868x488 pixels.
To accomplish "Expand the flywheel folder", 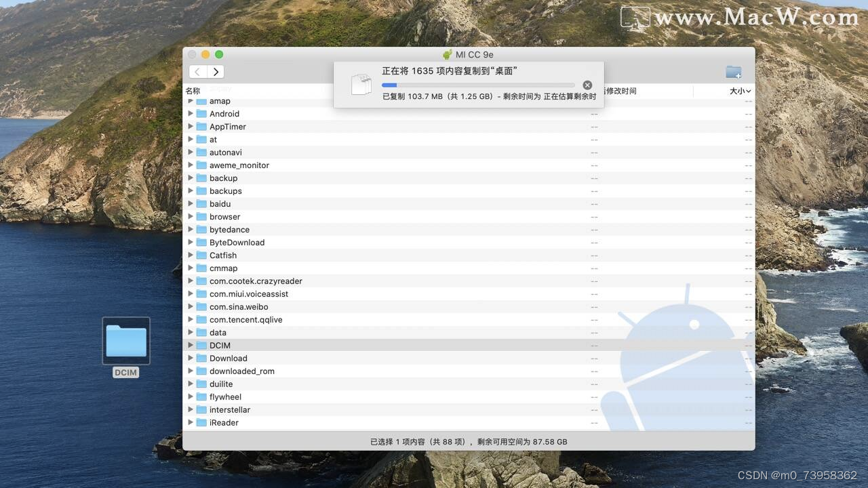I will tap(191, 397).
